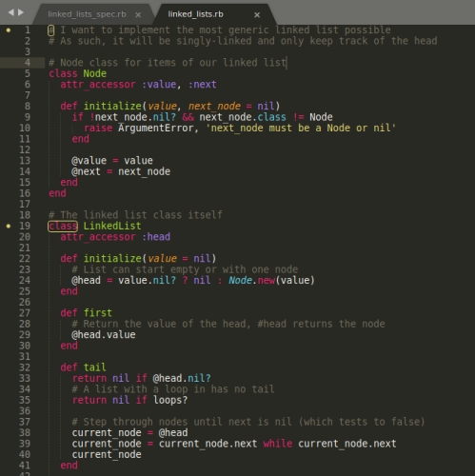Screen dimensions: 475x476
Task: Click ':head' symbol on line 20
Action: tap(156, 237)
